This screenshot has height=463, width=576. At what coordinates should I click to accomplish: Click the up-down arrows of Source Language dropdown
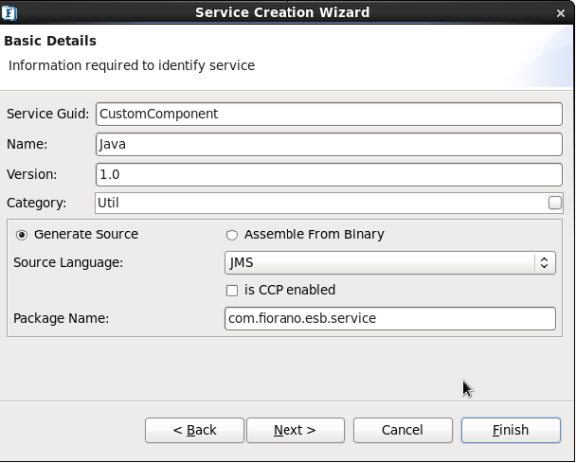[544, 263]
